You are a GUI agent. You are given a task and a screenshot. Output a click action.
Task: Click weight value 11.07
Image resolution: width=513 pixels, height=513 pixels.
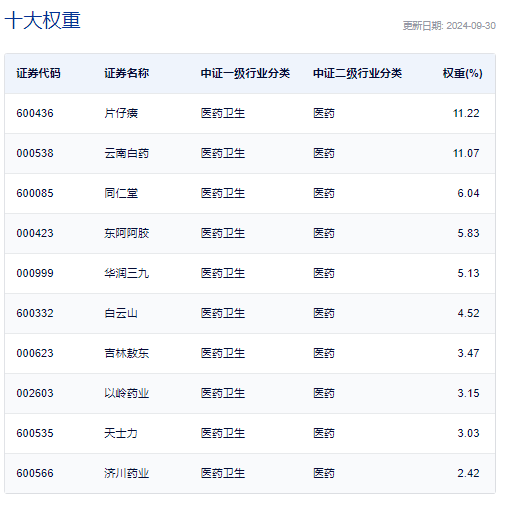466,153
